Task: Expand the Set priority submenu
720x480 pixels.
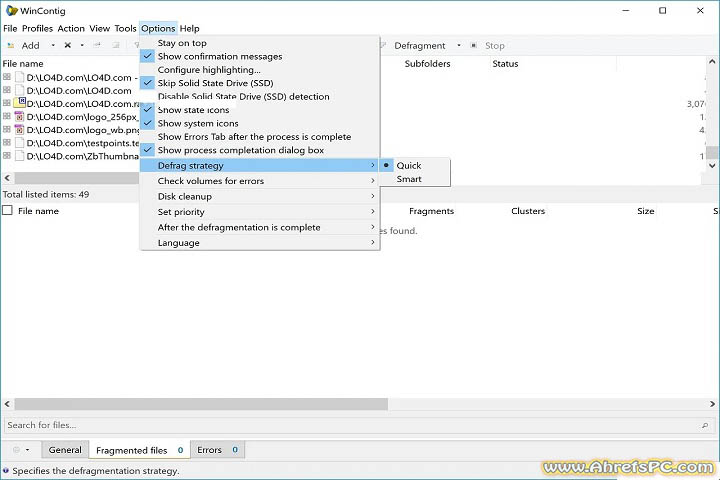Action: coord(259,212)
